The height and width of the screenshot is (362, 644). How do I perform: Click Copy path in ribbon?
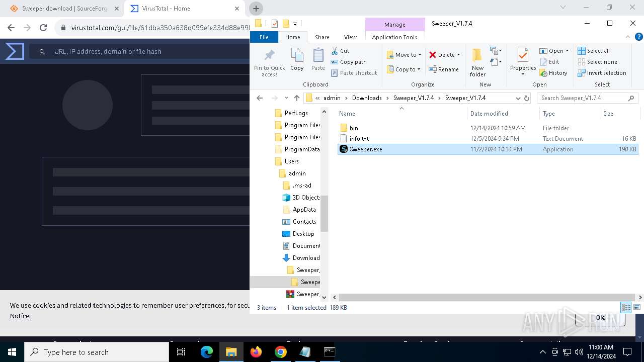tap(348, 62)
